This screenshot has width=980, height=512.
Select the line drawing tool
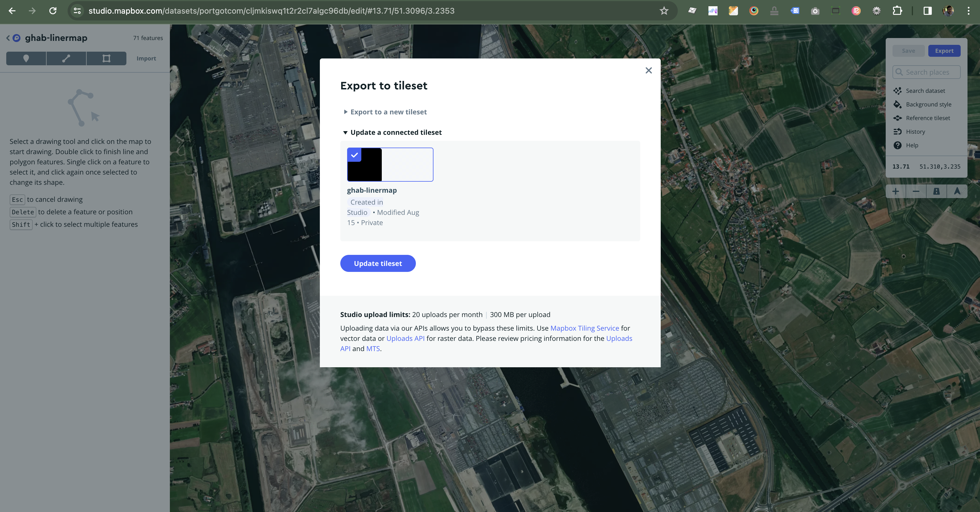pos(66,58)
